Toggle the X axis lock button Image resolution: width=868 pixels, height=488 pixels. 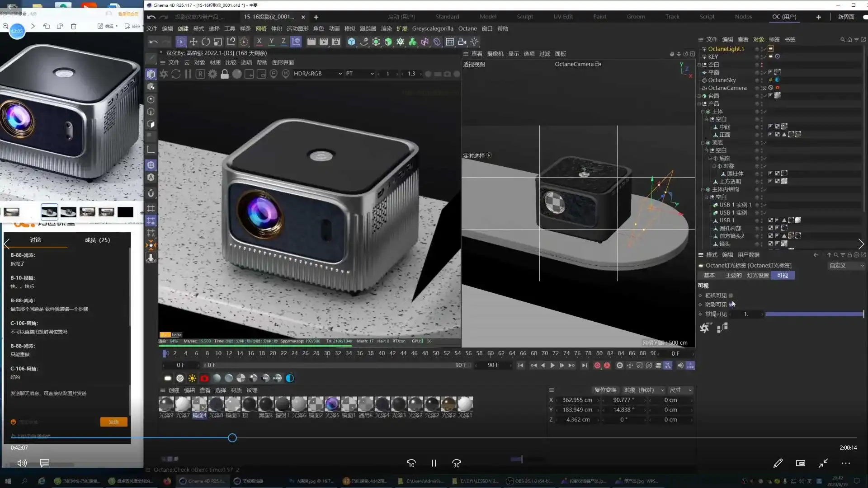(x=259, y=42)
